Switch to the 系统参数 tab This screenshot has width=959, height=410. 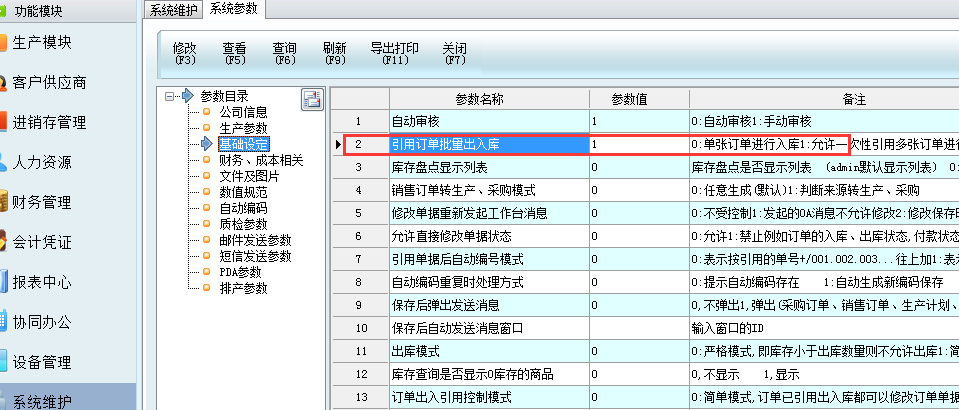(232, 8)
